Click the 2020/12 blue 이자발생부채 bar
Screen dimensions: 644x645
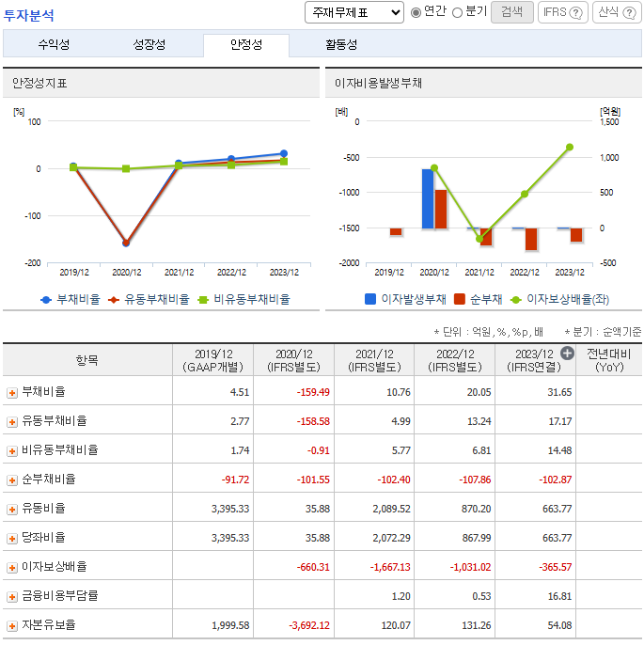click(428, 198)
